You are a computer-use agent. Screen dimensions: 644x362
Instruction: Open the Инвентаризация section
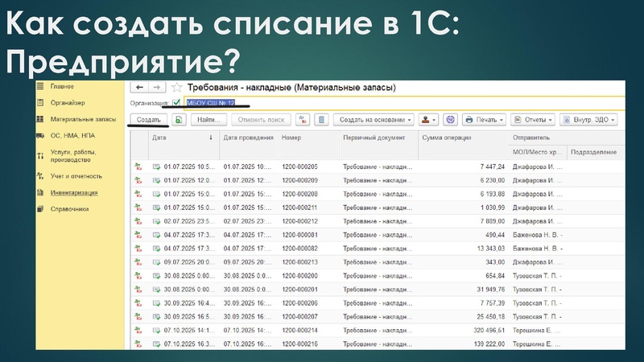click(x=74, y=193)
